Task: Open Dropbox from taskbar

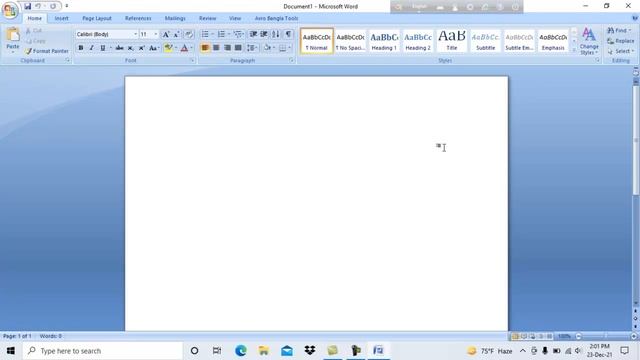Action: [310, 351]
